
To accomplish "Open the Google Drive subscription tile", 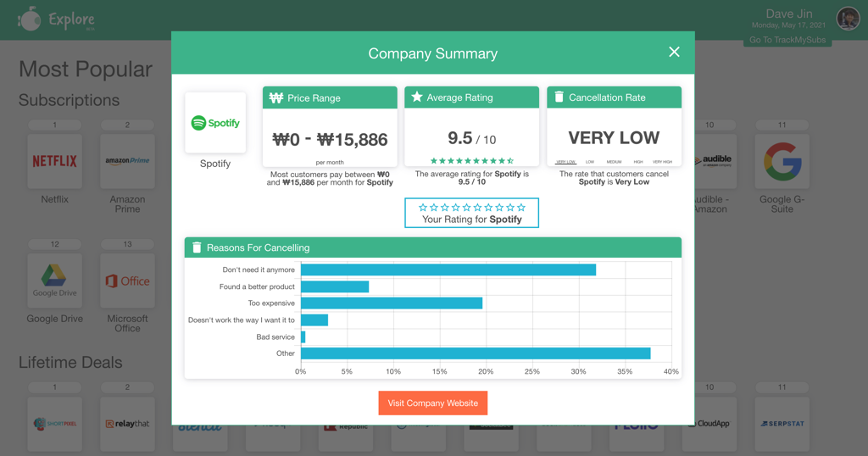I will pyautogui.click(x=55, y=281).
